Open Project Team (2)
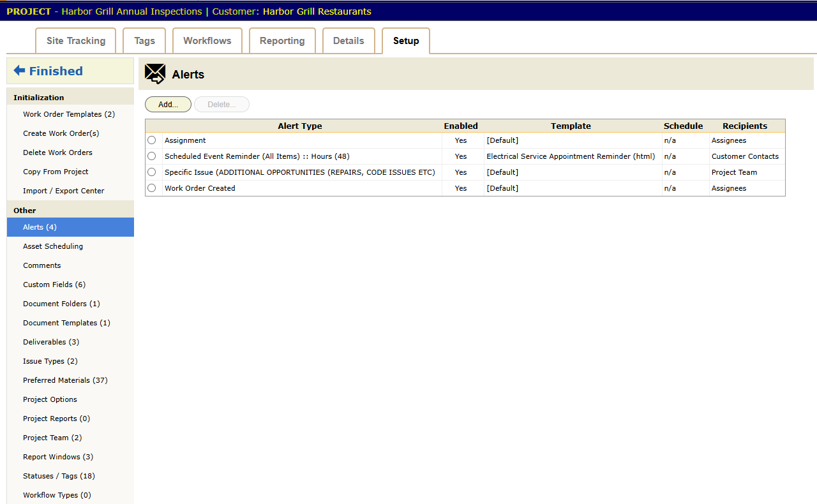The width and height of the screenshot is (817, 504). pyautogui.click(x=52, y=438)
